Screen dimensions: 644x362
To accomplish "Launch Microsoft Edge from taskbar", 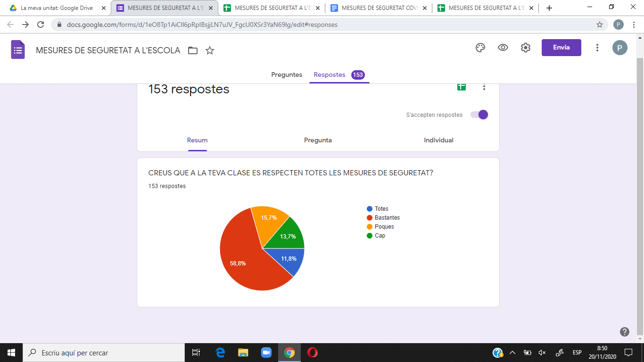I will click(220, 353).
